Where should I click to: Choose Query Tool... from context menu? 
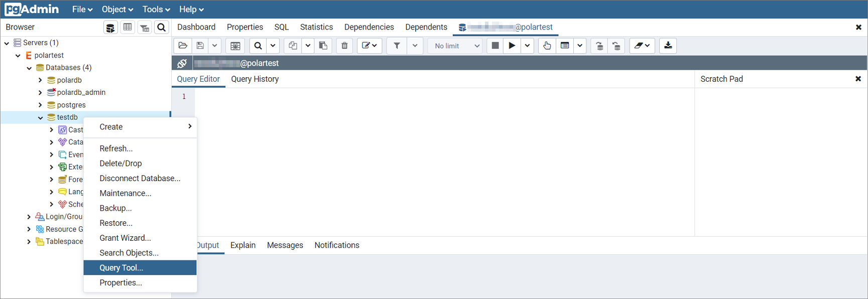click(140, 268)
